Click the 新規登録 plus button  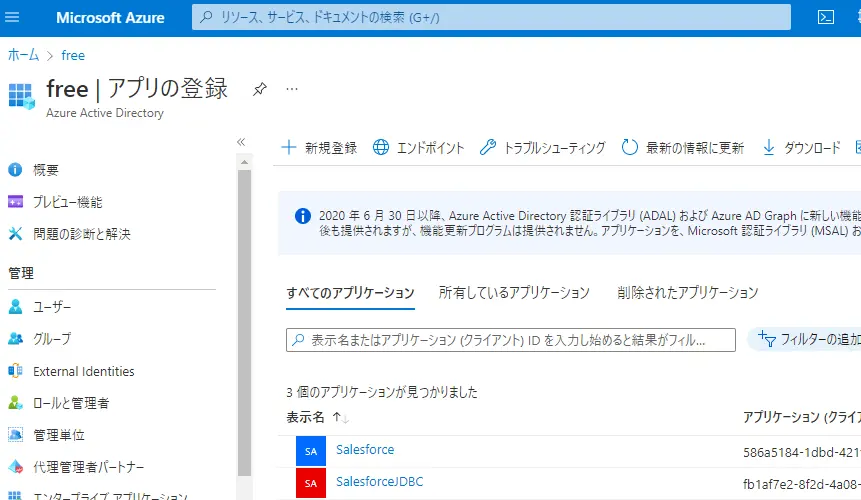pos(319,148)
